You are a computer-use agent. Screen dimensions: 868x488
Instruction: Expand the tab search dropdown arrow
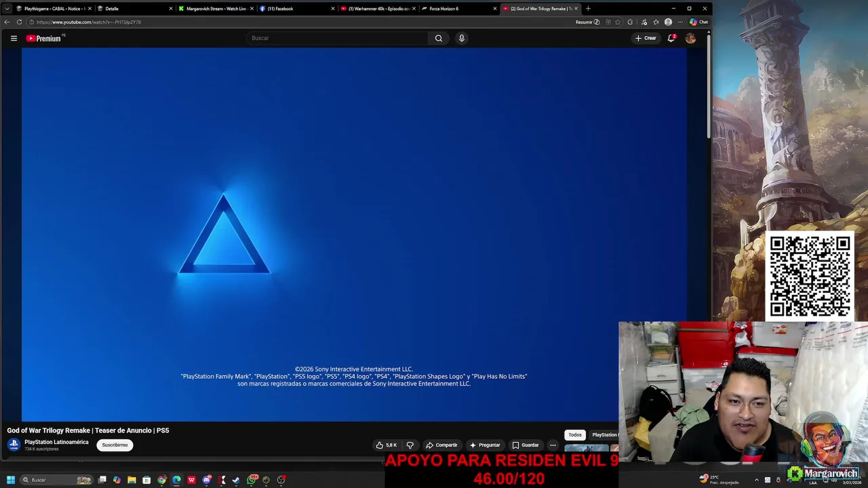(x=7, y=9)
